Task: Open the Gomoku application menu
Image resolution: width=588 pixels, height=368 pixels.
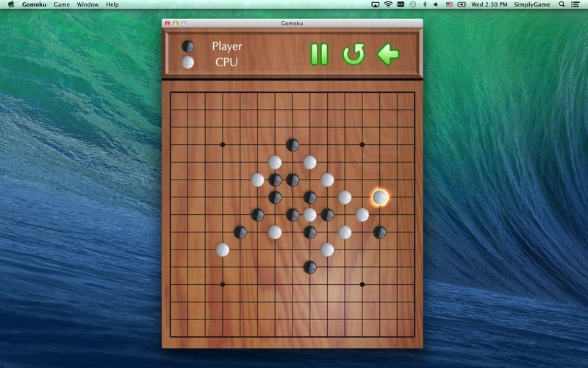Action: (x=34, y=4)
